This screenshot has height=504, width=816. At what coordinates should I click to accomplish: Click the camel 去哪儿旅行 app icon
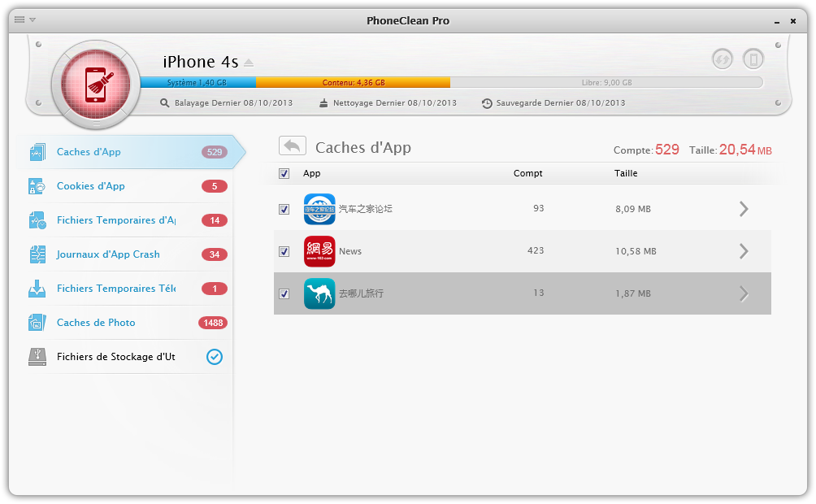coord(319,293)
